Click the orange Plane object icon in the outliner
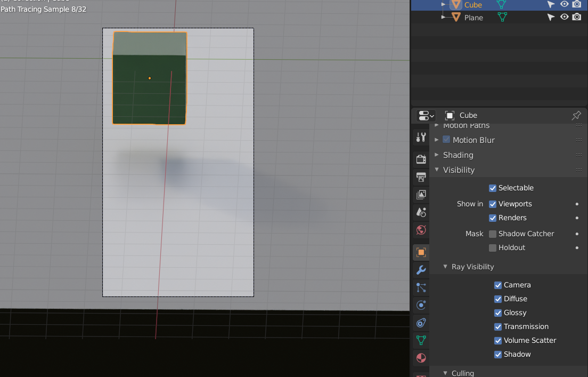This screenshot has width=588, height=377. click(x=455, y=17)
